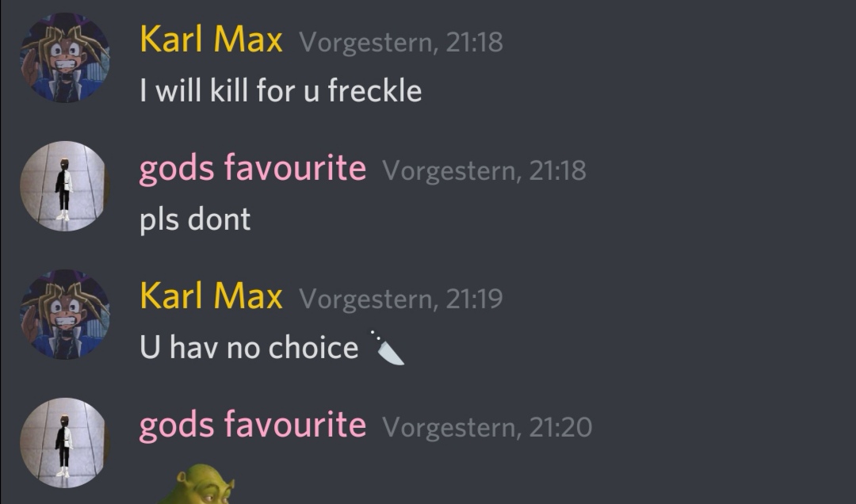Image resolution: width=856 pixels, height=504 pixels.
Task: Click gods favourite's avatar on the 21:20 message
Action: pos(65,443)
